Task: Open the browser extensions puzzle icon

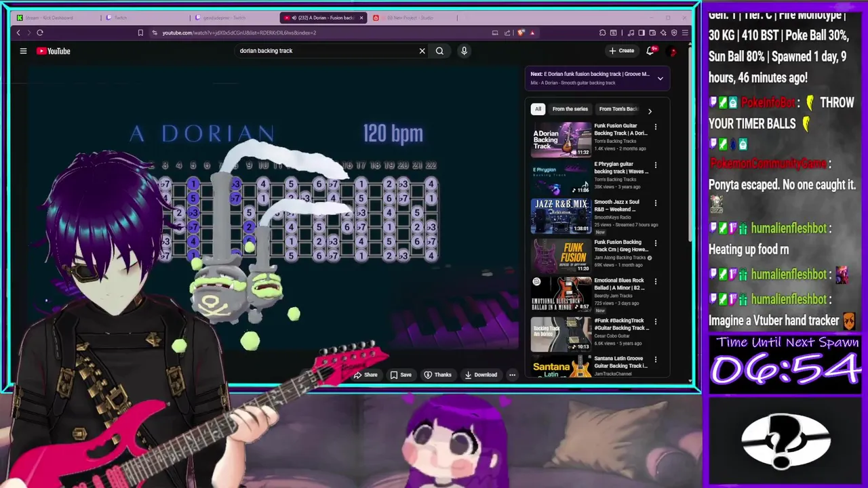Action: [602, 33]
